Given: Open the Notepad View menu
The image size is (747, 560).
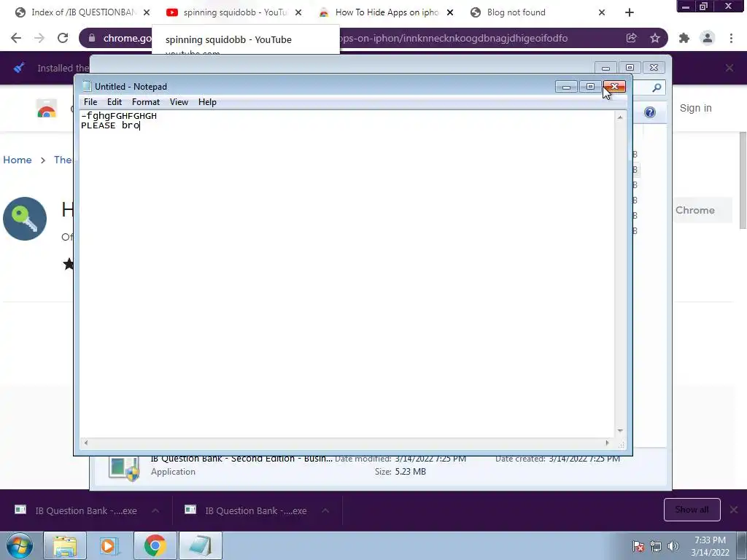Looking at the screenshot, I should pos(179,102).
